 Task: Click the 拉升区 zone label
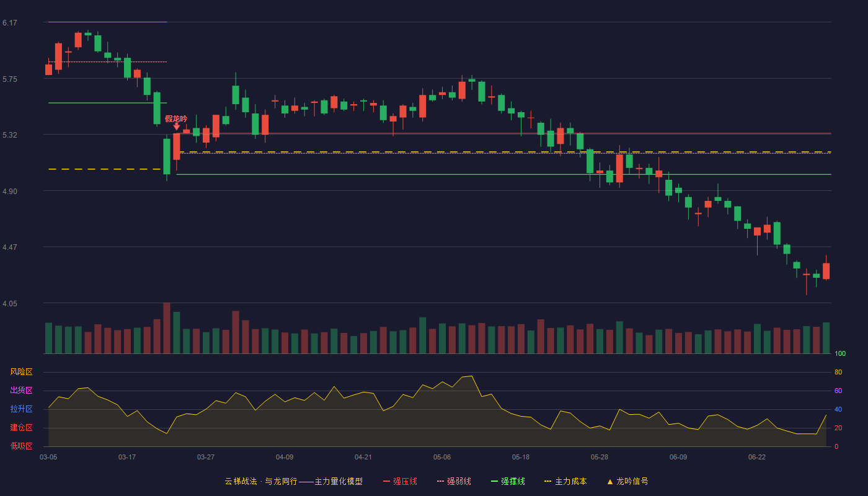(21, 409)
